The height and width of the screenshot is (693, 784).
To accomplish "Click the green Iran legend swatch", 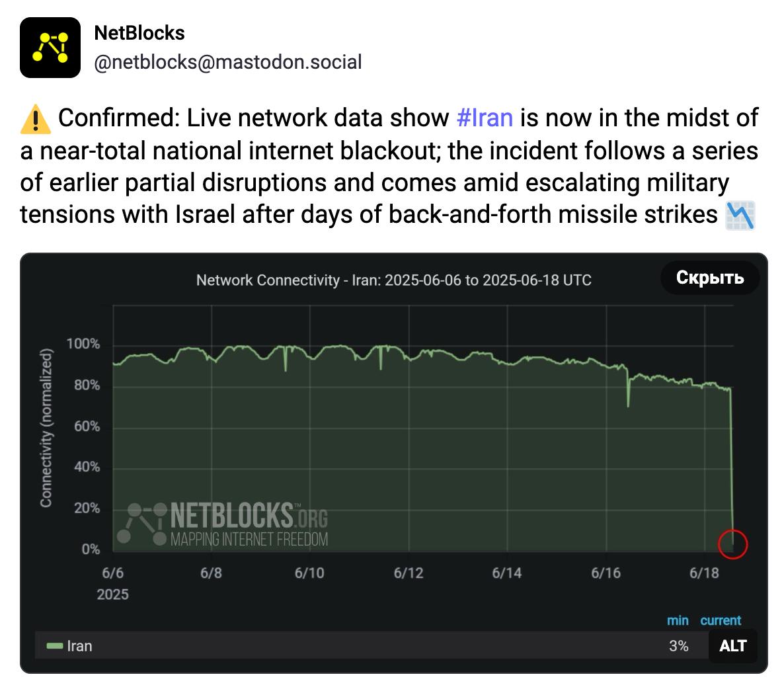I will pyautogui.click(x=54, y=646).
